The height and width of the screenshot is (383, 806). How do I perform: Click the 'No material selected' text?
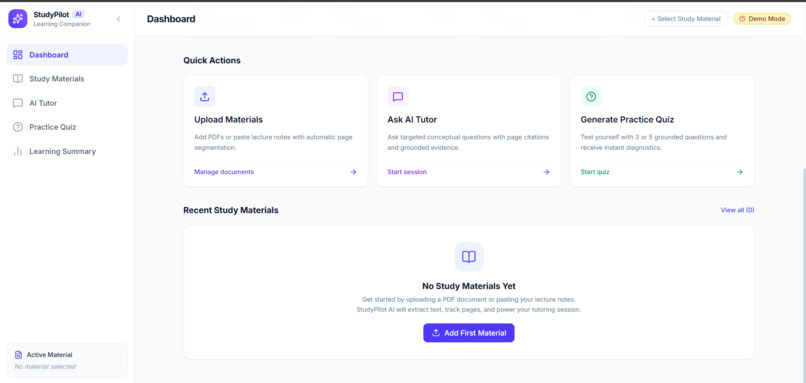pyautogui.click(x=45, y=367)
